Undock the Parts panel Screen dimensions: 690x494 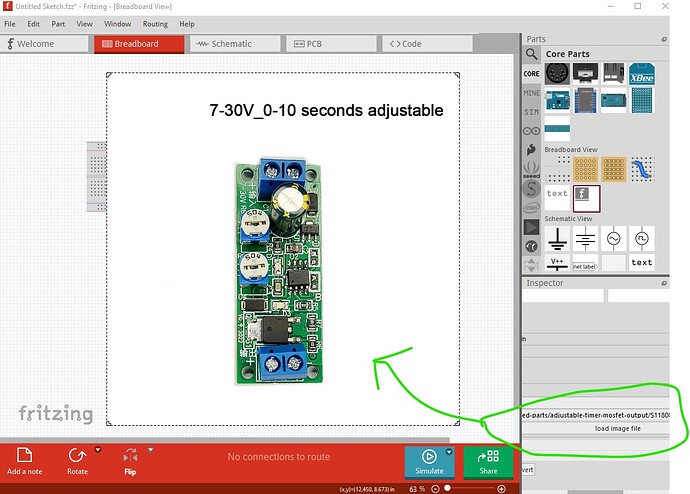(x=664, y=39)
